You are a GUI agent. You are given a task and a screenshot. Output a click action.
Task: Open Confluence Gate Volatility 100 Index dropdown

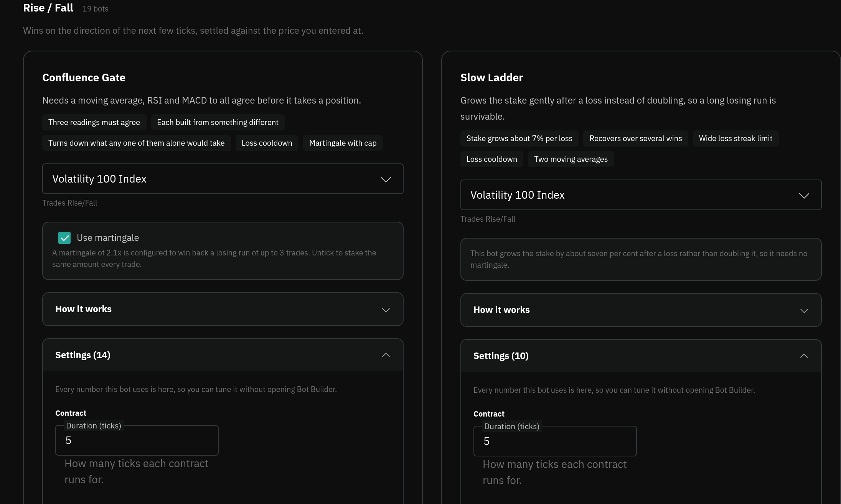click(x=223, y=179)
